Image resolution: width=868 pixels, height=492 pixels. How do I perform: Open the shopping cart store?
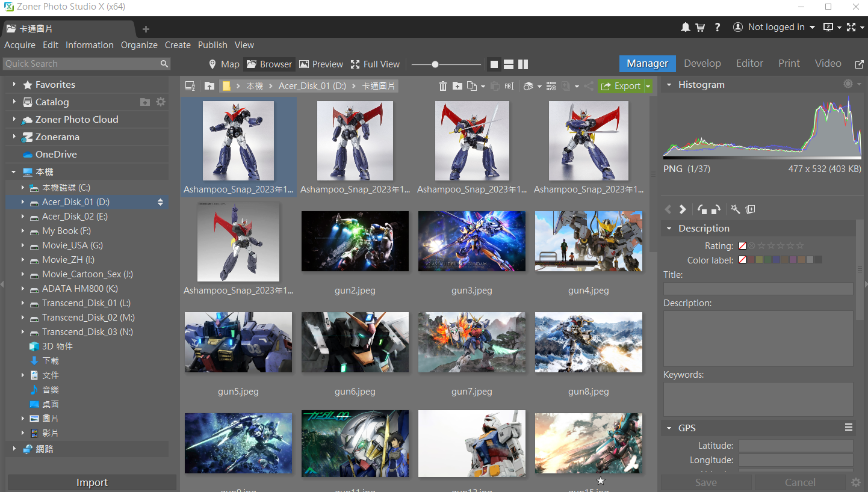[700, 27]
